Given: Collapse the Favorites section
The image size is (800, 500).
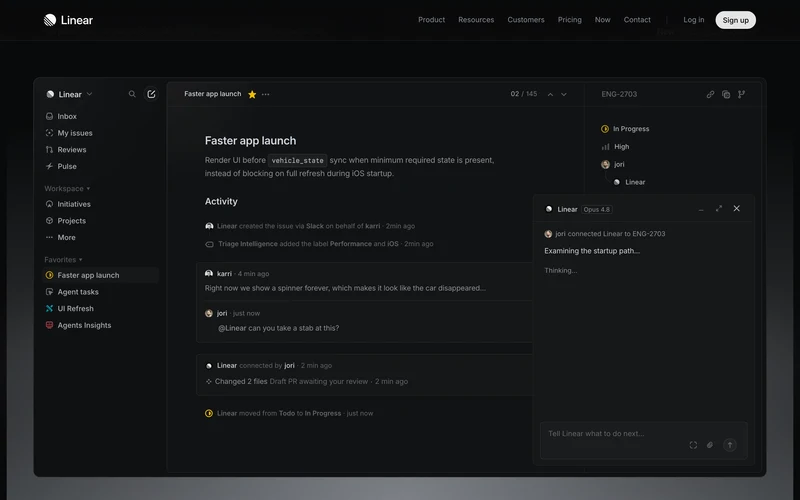Looking at the screenshot, I should [x=63, y=260].
